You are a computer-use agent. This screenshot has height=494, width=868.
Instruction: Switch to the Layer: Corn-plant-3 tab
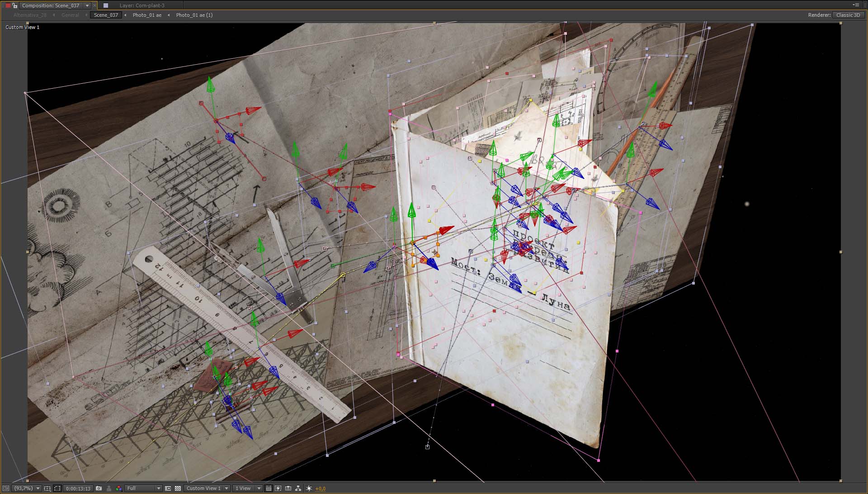pos(142,5)
